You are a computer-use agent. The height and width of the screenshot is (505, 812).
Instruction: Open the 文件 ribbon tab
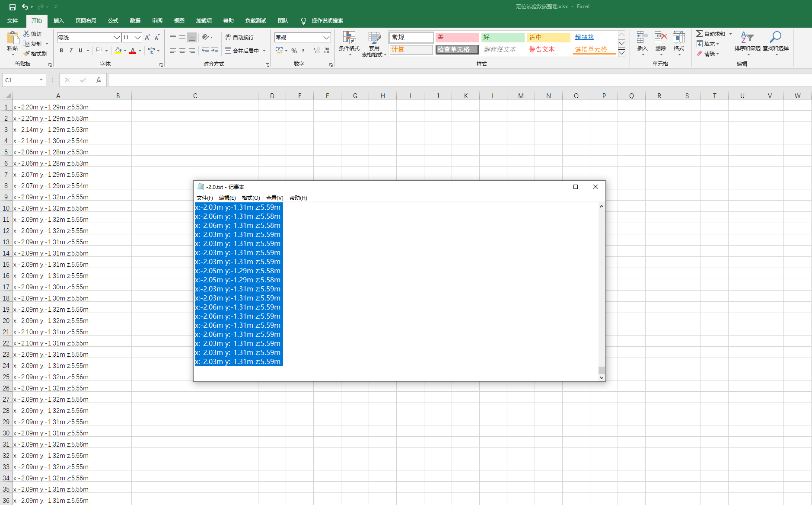(x=13, y=20)
